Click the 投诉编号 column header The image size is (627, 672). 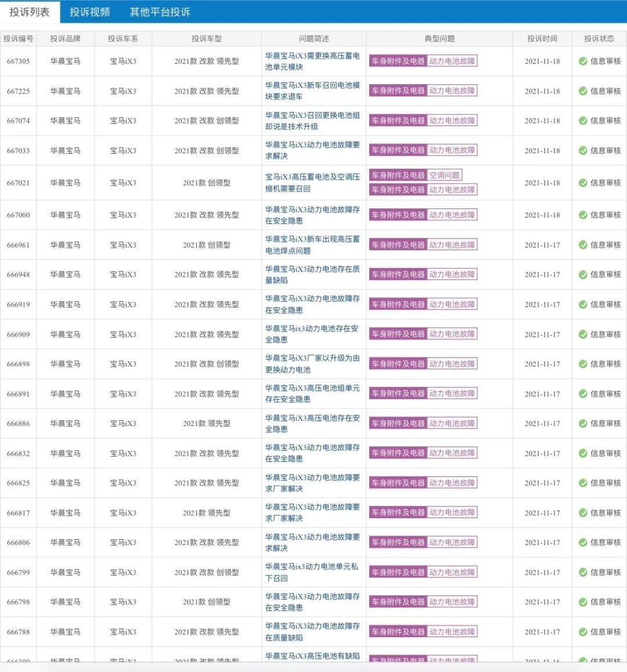19,38
